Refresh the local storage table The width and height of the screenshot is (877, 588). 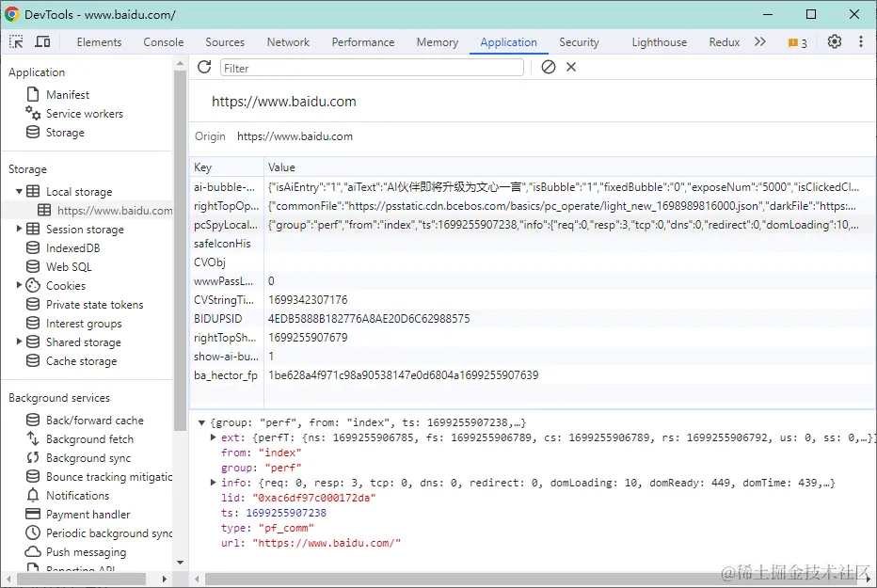[x=204, y=67]
